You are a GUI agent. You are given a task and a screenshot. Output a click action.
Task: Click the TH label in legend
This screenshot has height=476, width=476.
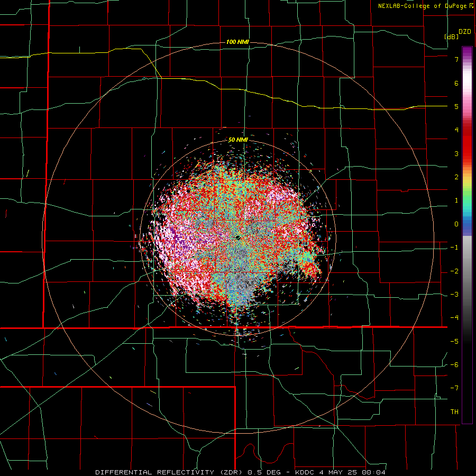coord(454,412)
